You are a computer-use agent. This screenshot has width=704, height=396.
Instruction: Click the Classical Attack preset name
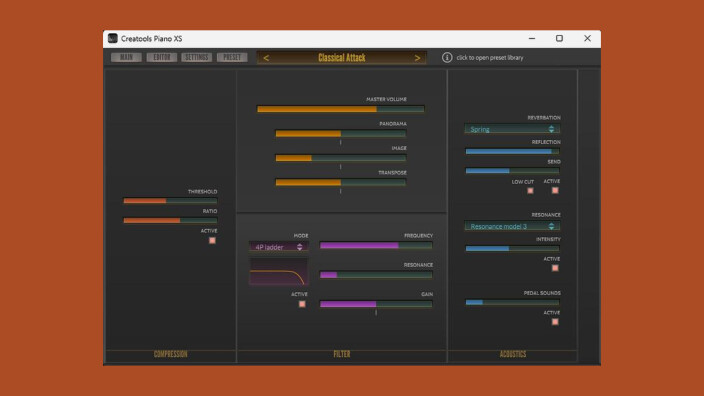(x=342, y=57)
